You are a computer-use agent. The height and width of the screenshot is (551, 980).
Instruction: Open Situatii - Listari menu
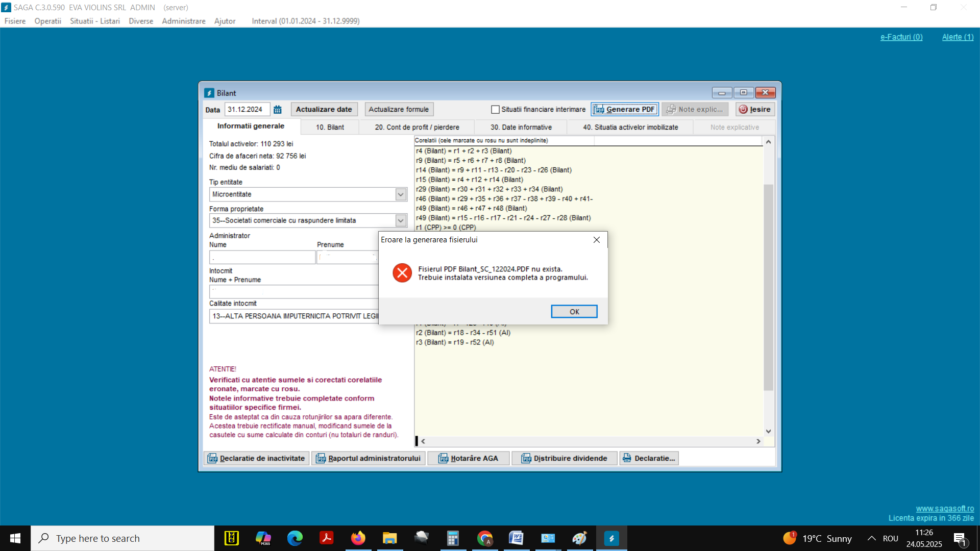95,21
